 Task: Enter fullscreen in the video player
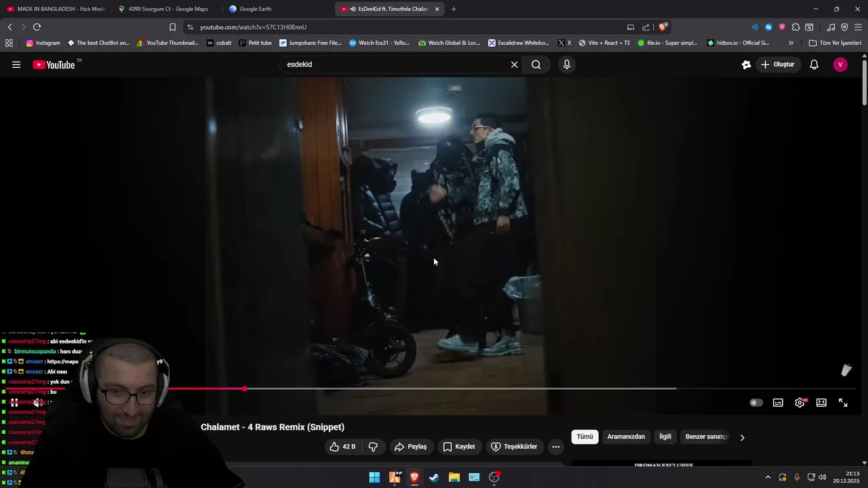[x=843, y=403]
